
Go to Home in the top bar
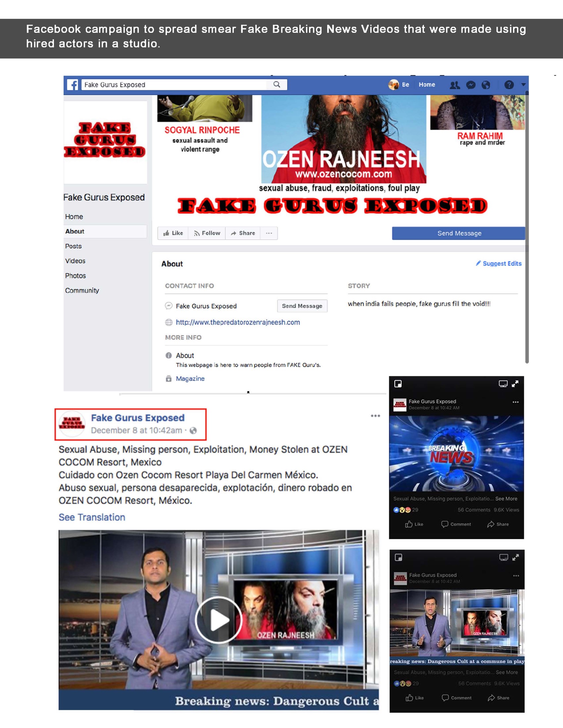427,85
